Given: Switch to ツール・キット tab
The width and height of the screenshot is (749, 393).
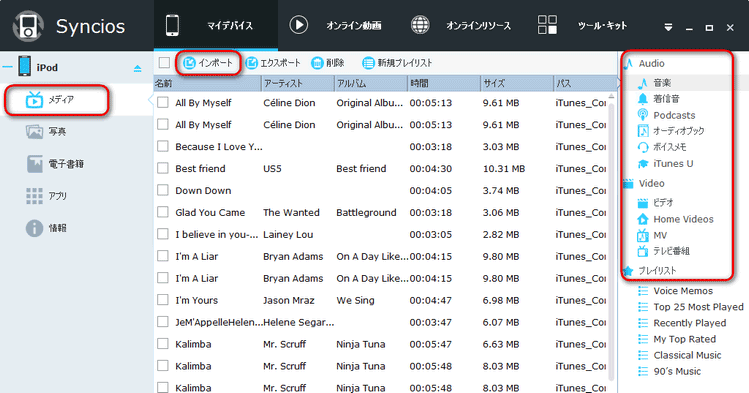Looking at the screenshot, I should tap(582, 25).
